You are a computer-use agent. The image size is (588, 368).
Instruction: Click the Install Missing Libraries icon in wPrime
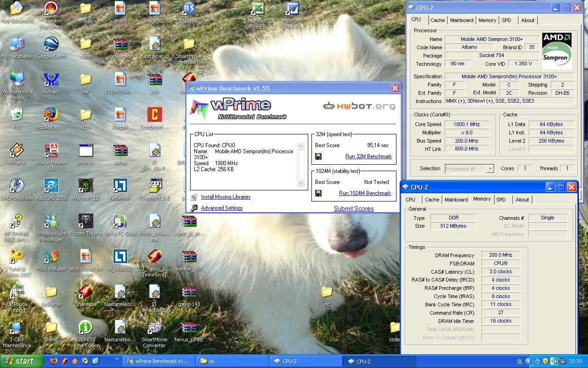pos(194,197)
